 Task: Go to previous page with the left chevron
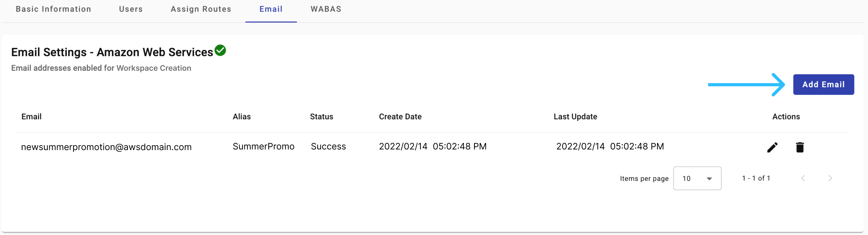point(803,178)
